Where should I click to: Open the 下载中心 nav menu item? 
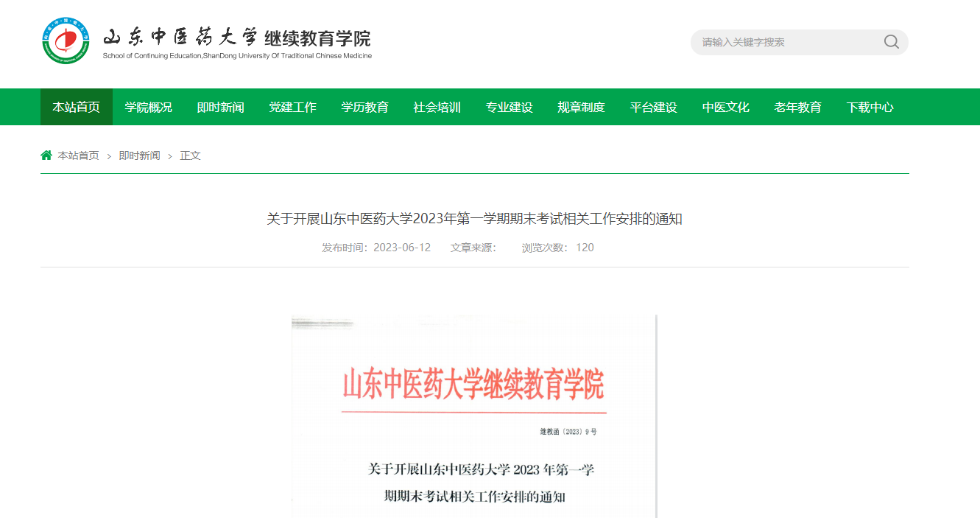coord(870,107)
